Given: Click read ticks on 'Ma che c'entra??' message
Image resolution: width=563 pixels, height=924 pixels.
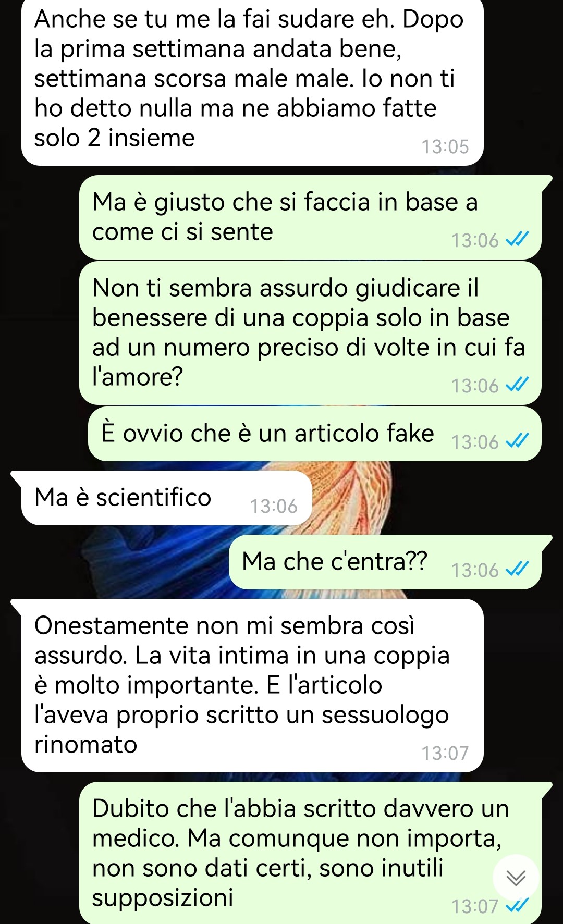Looking at the screenshot, I should [518, 570].
